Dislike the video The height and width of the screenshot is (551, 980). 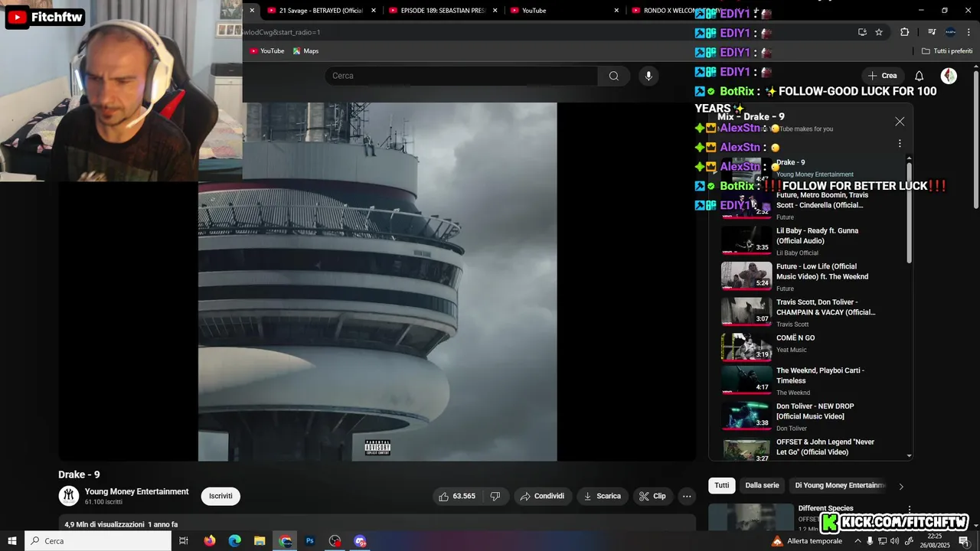(495, 496)
